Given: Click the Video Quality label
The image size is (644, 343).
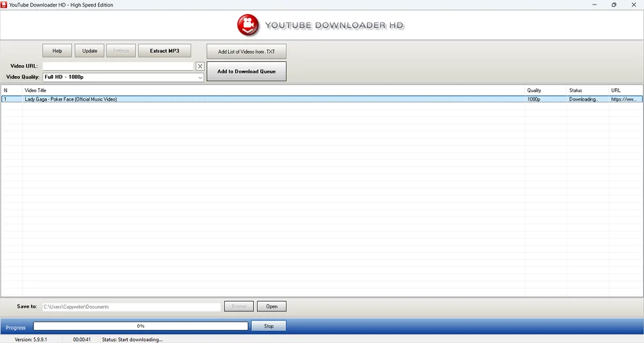Looking at the screenshot, I should 23,77.
